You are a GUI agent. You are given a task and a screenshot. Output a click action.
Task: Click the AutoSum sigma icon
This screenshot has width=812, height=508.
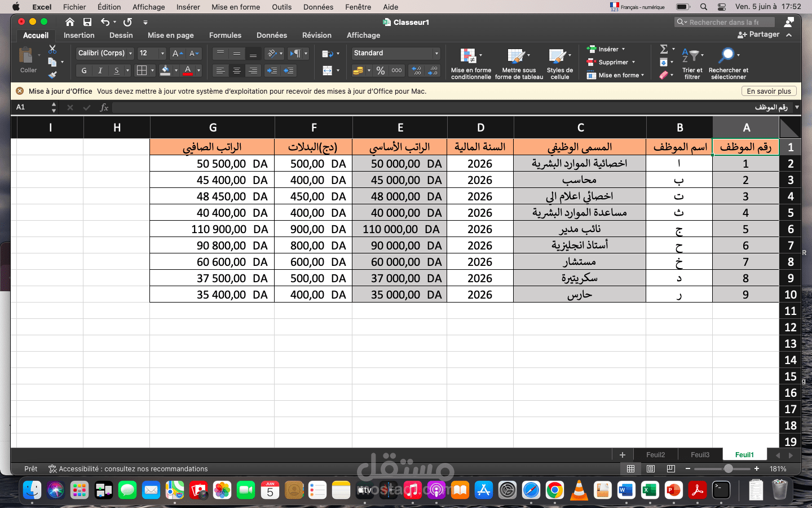point(664,49)
